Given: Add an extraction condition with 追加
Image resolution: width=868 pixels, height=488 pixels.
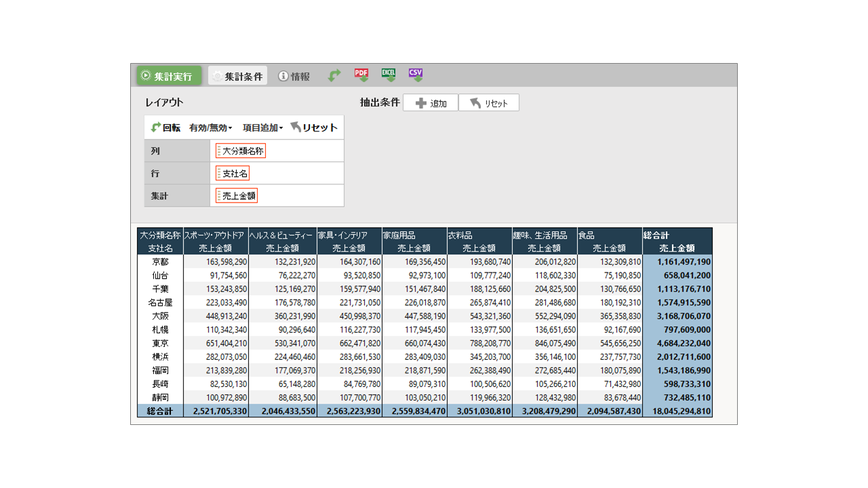Looking at the screenshot, I should pyautogui.click(x=431, y=103).
